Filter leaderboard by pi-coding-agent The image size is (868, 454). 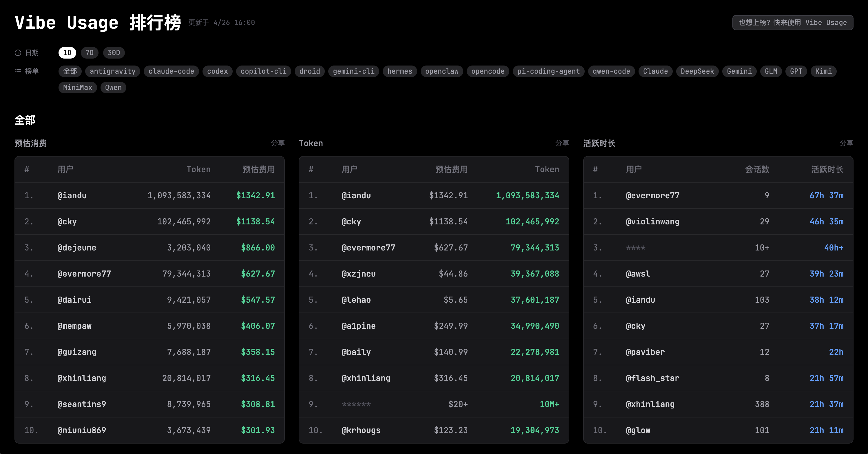coord(548,71)
